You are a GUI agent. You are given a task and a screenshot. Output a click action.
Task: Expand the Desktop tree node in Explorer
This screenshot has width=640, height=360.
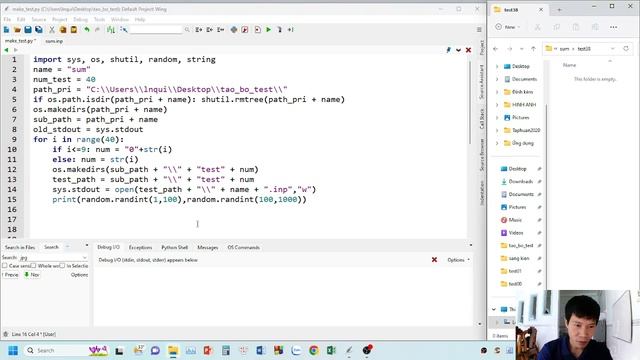click(x=497, y=66)
